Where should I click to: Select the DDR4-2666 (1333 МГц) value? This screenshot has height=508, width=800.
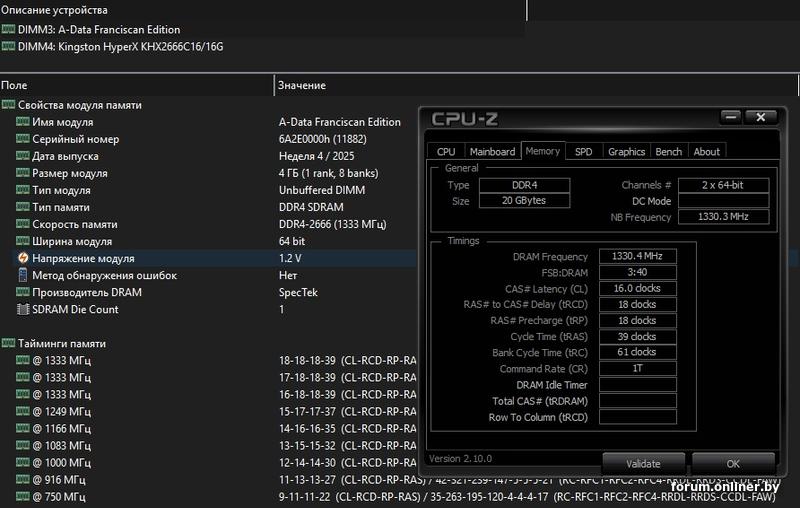(x=333, y=224)
